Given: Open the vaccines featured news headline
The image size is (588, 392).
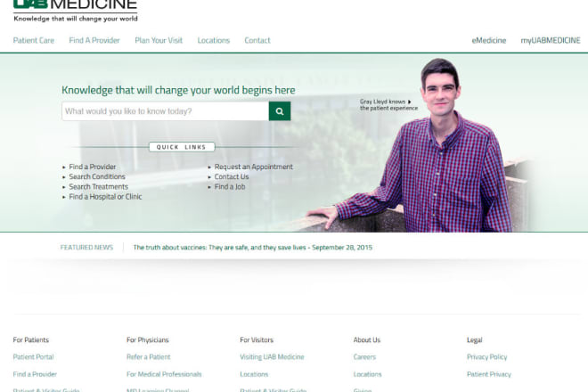Looking at the screenshot, I should coord(253,248).
